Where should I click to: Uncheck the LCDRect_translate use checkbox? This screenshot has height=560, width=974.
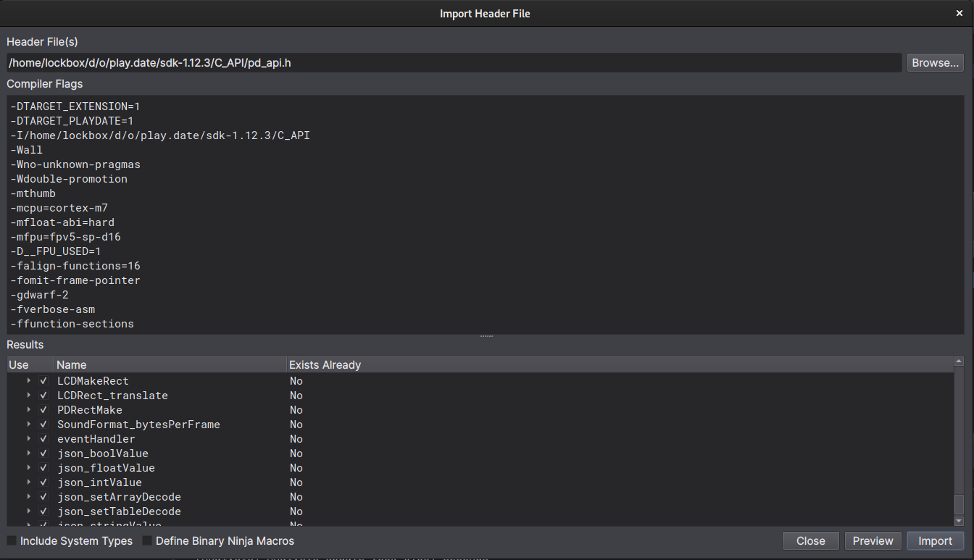click(x=43, y=396)
